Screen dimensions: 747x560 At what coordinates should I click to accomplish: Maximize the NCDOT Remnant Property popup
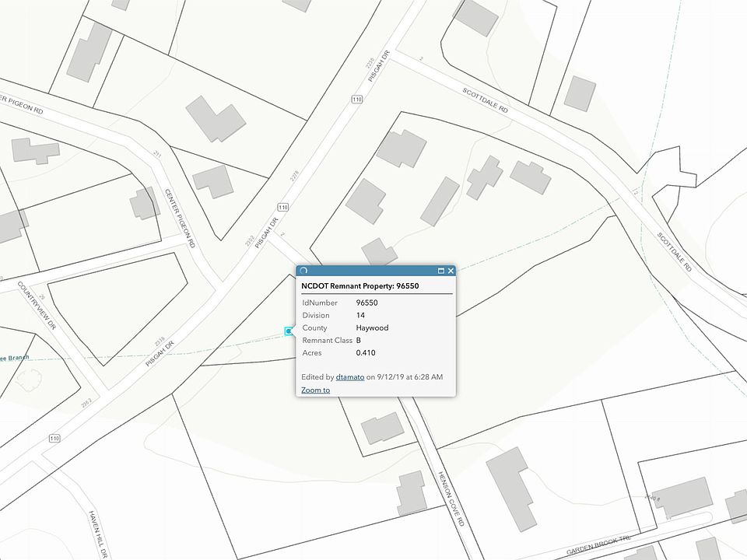440,271
